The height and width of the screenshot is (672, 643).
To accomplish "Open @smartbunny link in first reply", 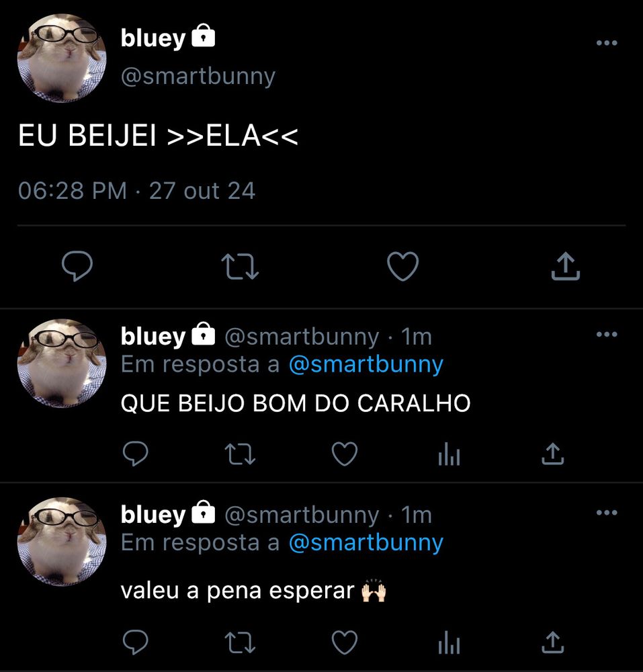I will pos(366,365).
